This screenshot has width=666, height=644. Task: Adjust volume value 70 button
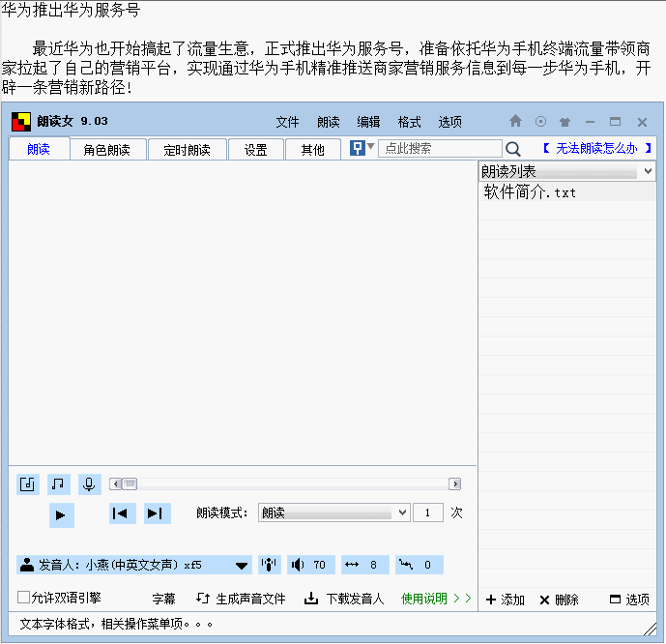point(310,565)
